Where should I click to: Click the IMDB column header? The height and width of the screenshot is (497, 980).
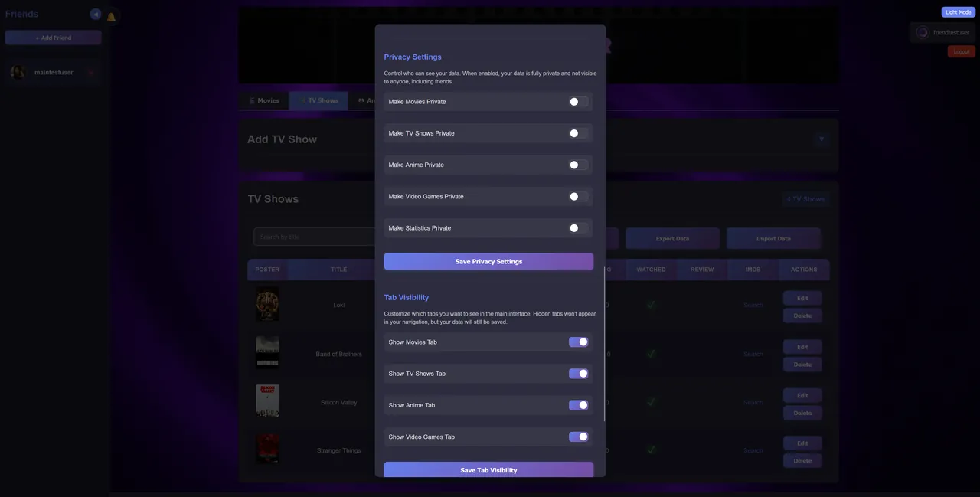pos(753,270)
